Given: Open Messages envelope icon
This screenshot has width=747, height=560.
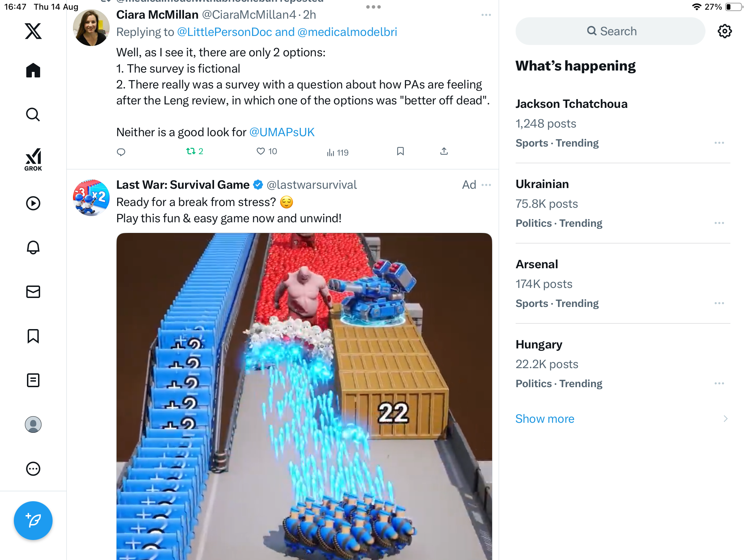Looking at the screenshot, I should point(33,291).
